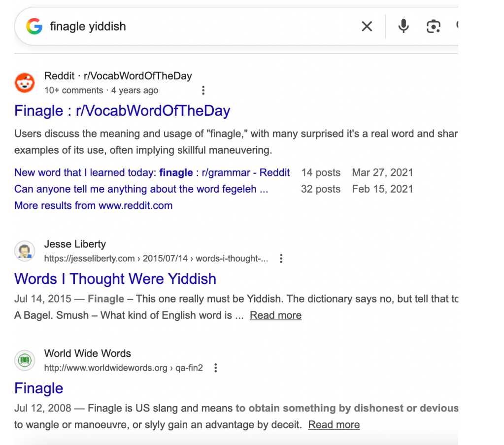Viewport: 504px width, 445px height.
Task: Clear the search query with X
Action: point(367,26)
